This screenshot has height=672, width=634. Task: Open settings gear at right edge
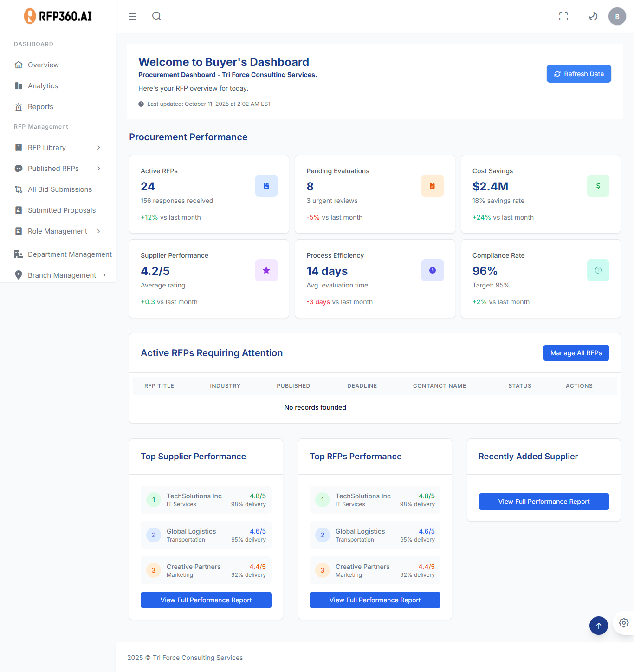tap(623, 623)
